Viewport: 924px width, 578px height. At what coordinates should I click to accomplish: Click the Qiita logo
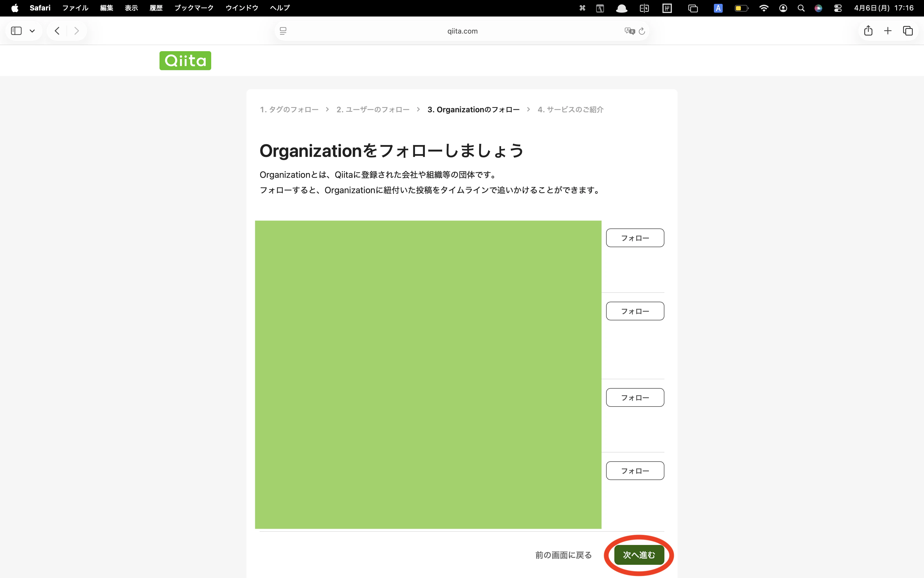coord(185,61)
